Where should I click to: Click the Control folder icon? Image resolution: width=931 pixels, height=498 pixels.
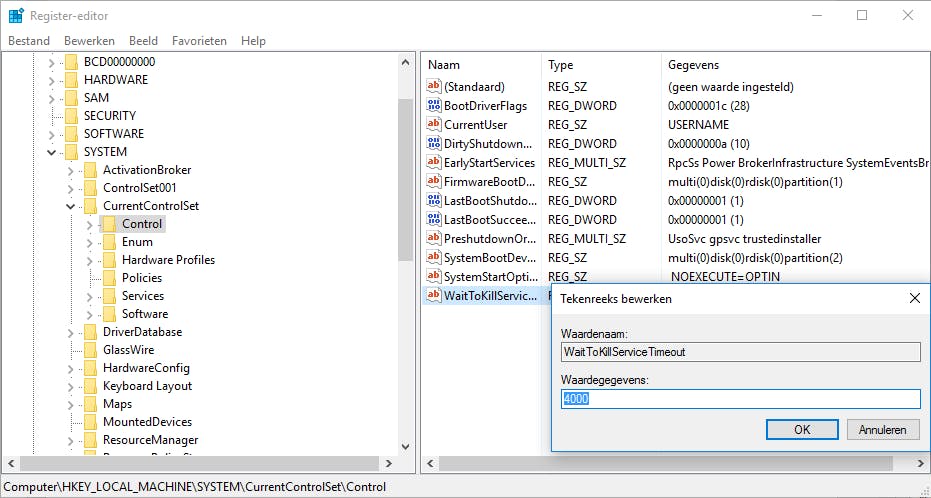click(x=109, y=224)
